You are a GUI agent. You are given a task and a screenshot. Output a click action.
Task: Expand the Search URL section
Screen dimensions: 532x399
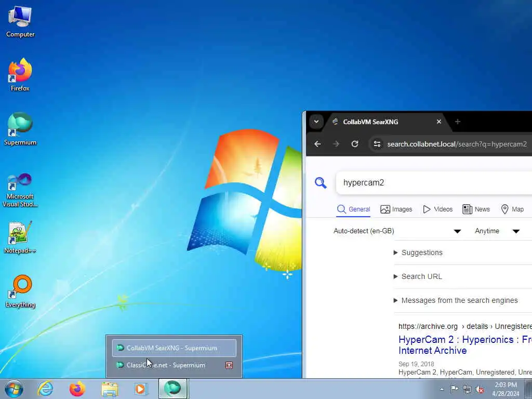tap(418, 276)
